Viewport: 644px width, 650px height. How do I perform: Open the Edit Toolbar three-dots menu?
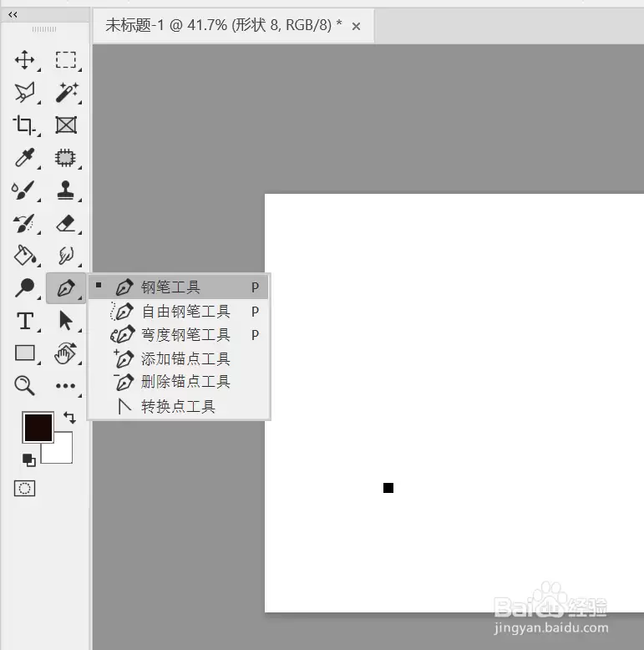pyautogui.click(x=65, y=386)
